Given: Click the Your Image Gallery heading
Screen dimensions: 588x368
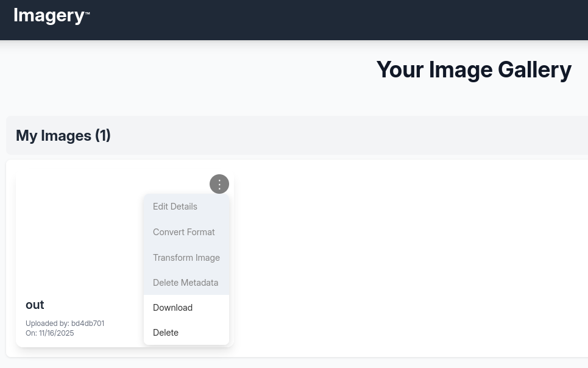Looking at the screenshot, I should pyautogui.click(x=473, y=69).
